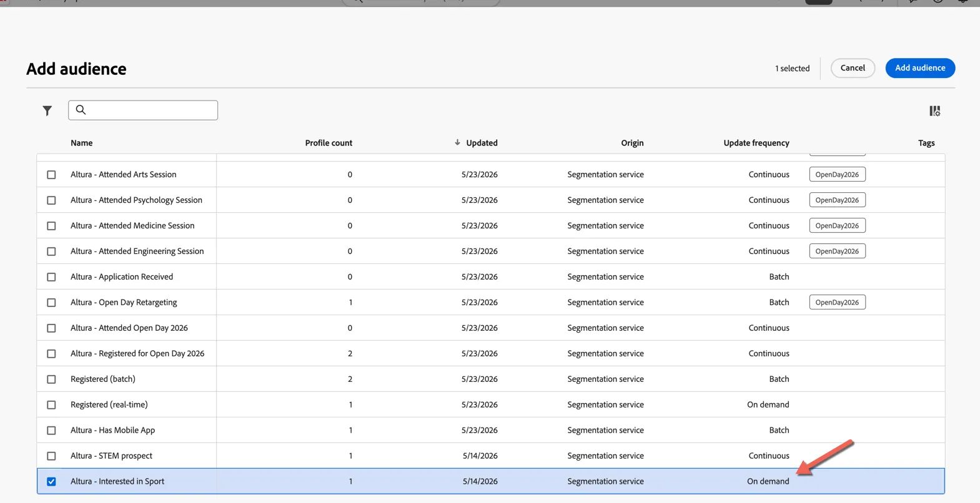Click "Batch" frequency in the Has Mobile App row
Screen dimensions: 980x503
tap(779, 430)
